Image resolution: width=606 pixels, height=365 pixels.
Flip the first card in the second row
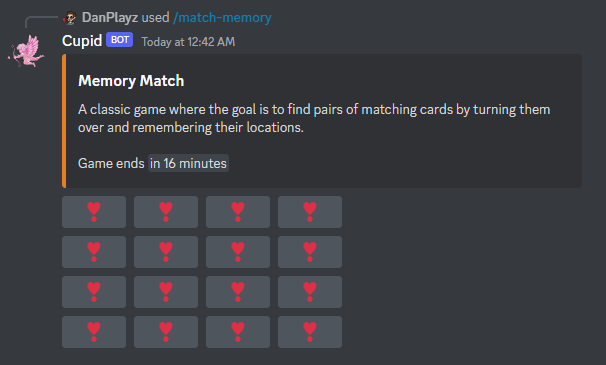pyautogui.click(x=94, y=252)
